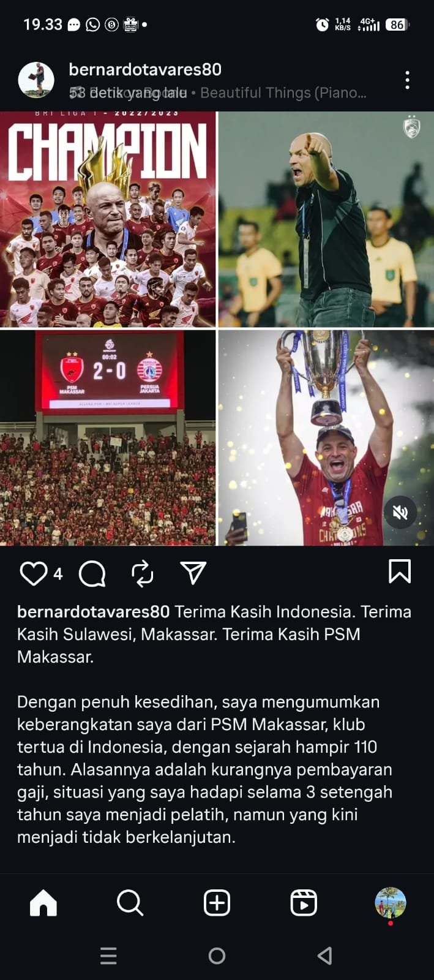Screen dimensions: 434x980
Task: Open your profile from the bottom avatar
Action: click(391, 903)
